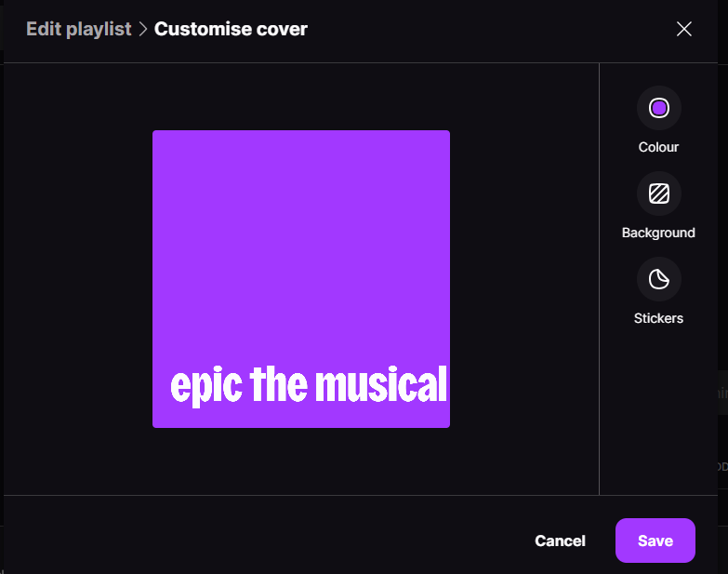Screen dimensions: 728x574
Task: Click the Cancel button
Action: point(560,541)
